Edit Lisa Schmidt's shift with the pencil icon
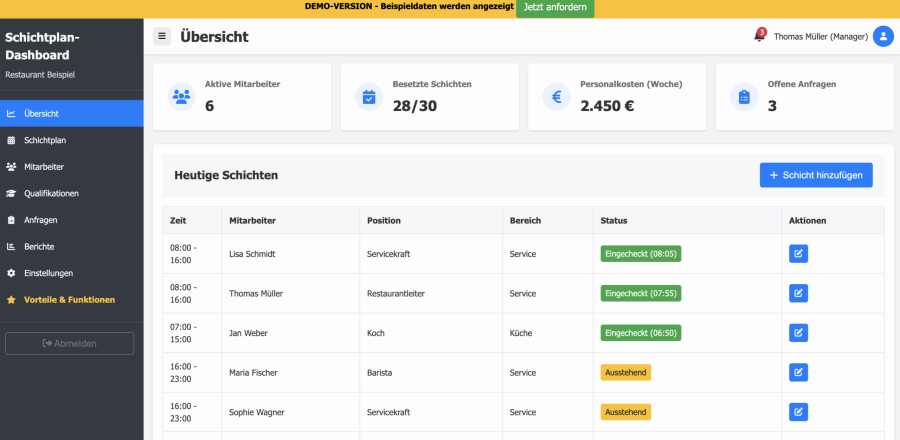 (x=798, y=254)
